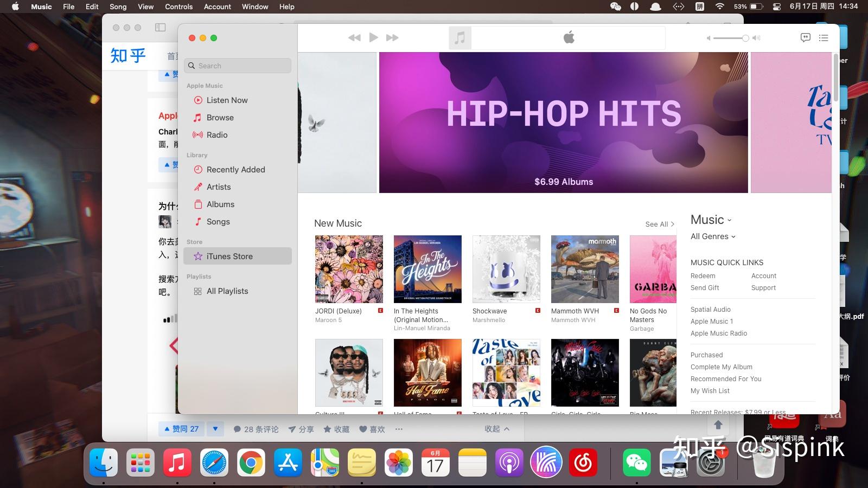
Task: Open the Controls menu
Action: point(178,7)
